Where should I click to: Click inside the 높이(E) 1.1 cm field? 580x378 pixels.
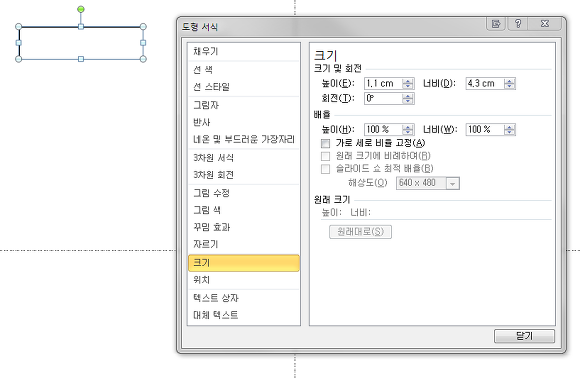pyautogui.click(x=384, y=84)
